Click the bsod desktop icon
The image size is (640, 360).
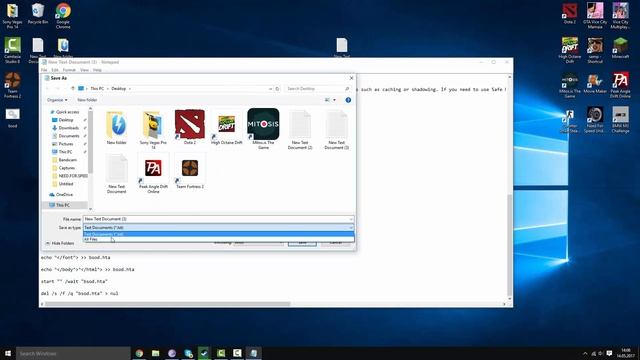click(12, 118)
